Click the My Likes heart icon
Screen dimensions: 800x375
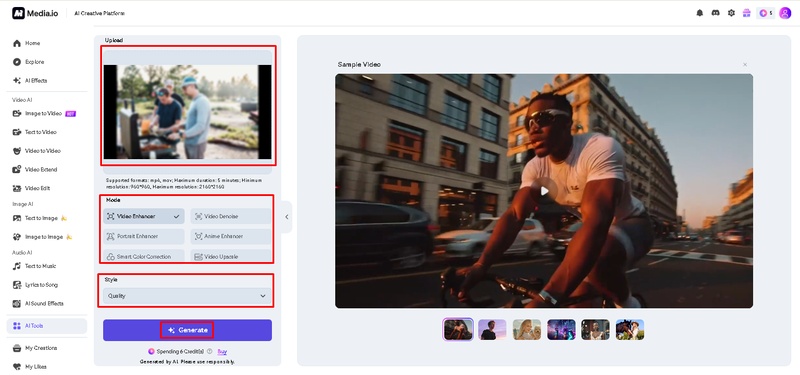click(17, 367)
